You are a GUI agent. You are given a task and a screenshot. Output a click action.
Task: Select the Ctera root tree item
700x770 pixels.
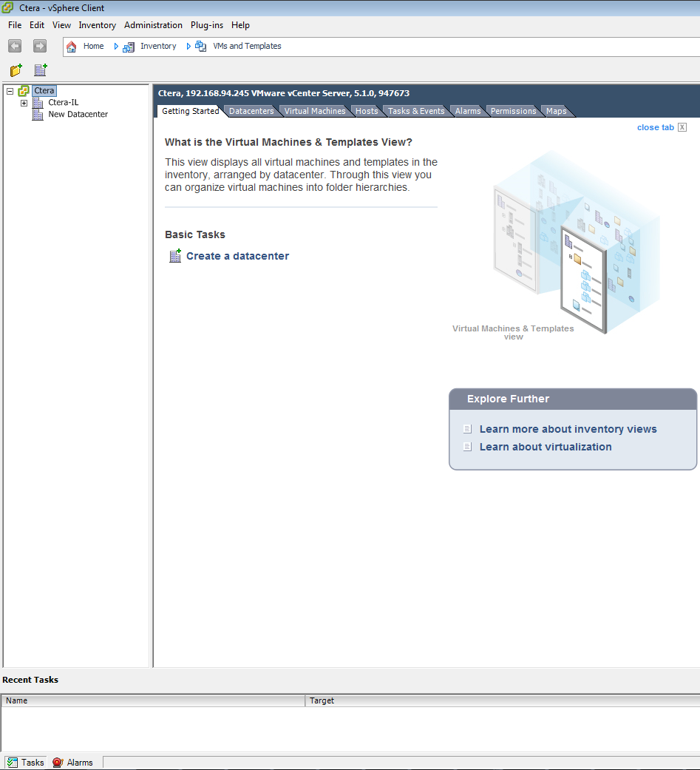(x=44, y=91)
